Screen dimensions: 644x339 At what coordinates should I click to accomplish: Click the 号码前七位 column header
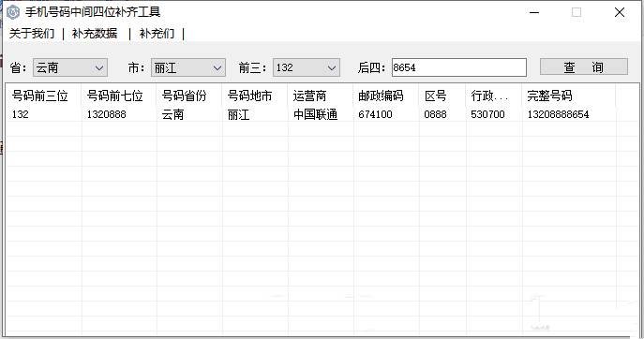click(114, 96)
